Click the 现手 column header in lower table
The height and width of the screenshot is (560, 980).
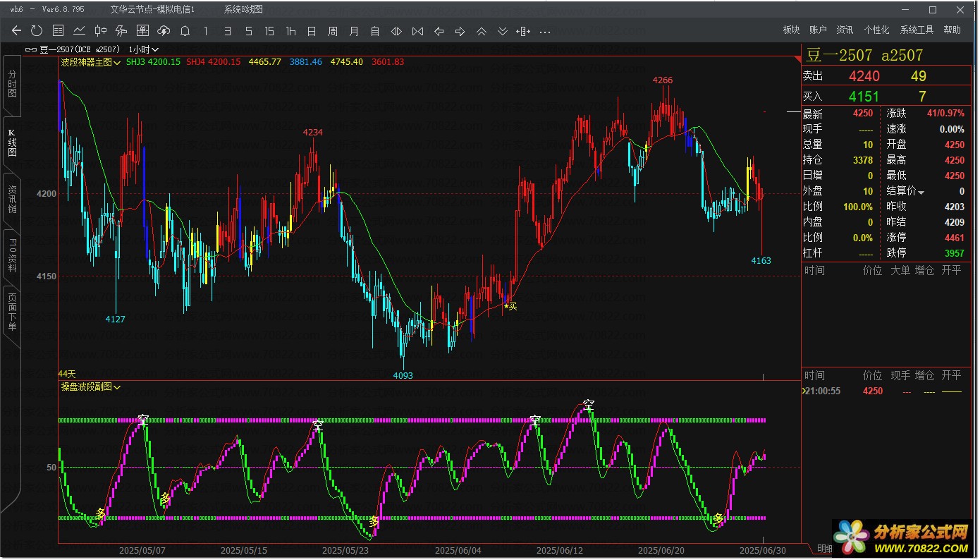point(900,375)
